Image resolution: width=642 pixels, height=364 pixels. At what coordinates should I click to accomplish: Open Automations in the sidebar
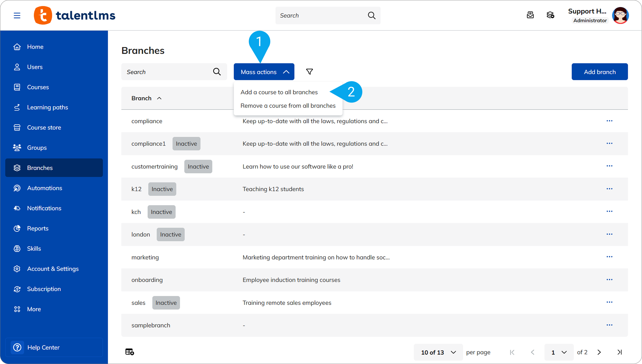[x=45, y=188]
